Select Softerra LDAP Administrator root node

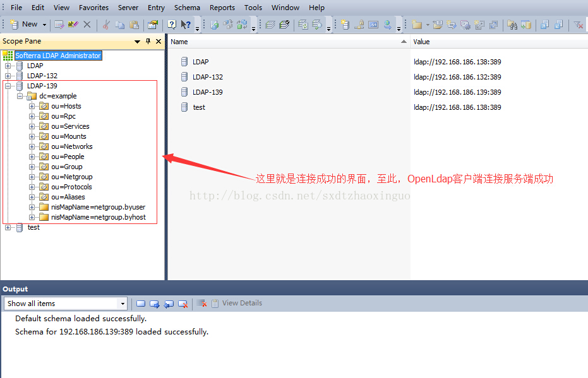tap(58, 56)
